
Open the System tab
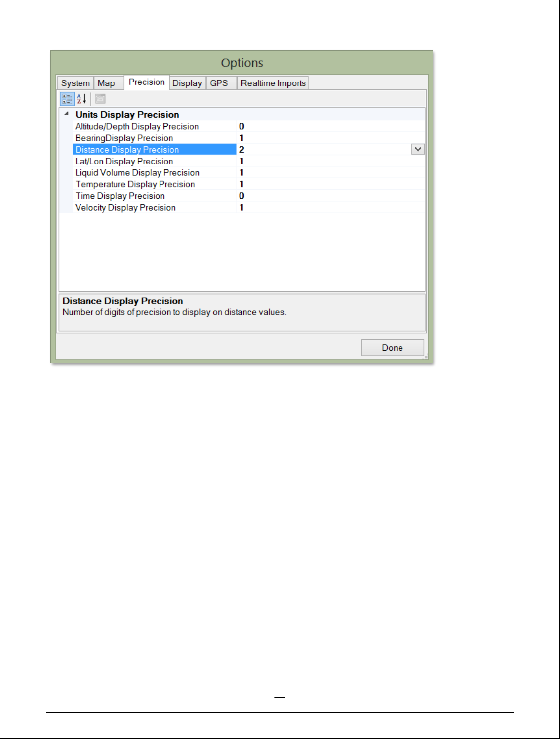click(x=76, y=83)
